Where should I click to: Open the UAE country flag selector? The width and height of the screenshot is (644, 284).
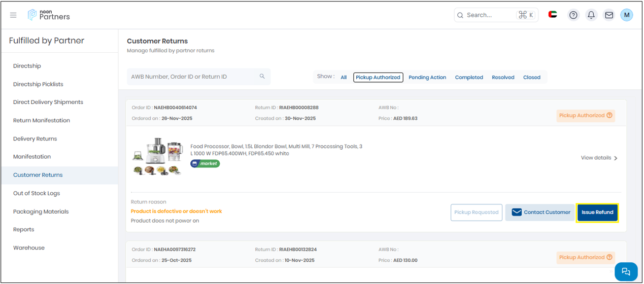pos(553,15)
